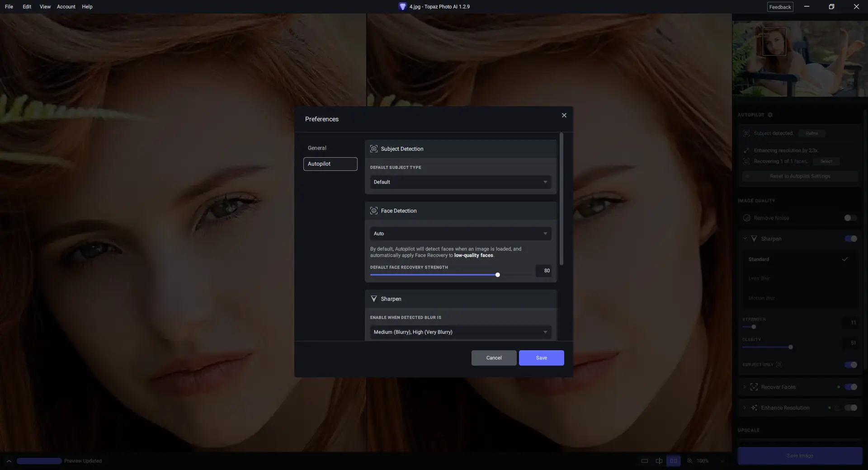Image resolution: width=868 pixels, height=470 pixels.
Task: Adjust the Default Face Recovery Strength slider
Action: pos(497,275)
